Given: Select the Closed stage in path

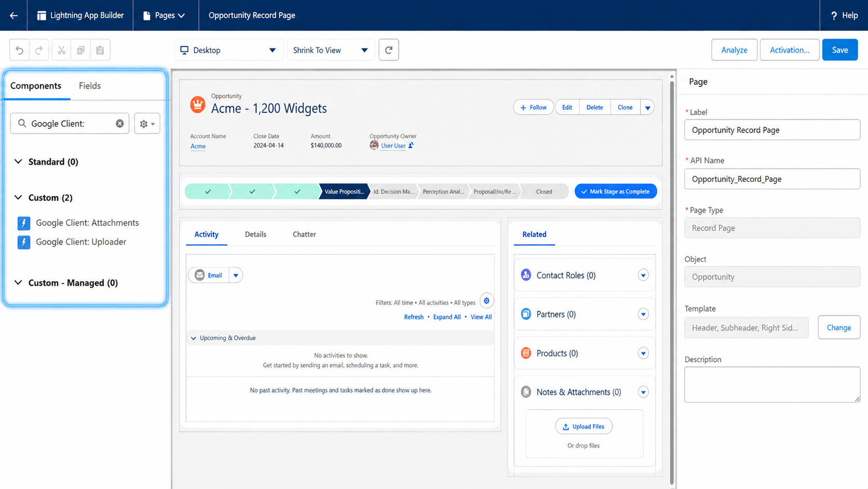Looking at the screenshot, I should (x=544, y=192).
